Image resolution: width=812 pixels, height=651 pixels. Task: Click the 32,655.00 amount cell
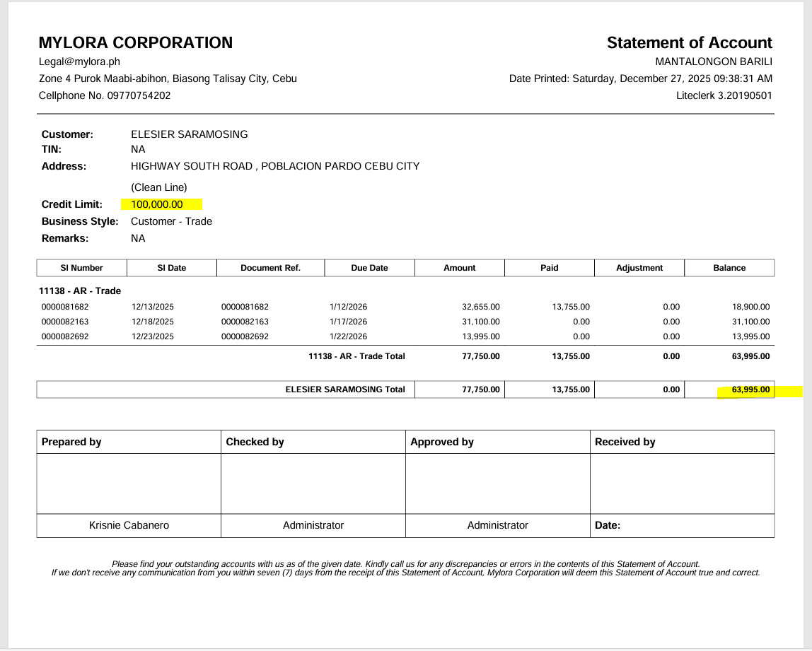click(x=480, y=307)
